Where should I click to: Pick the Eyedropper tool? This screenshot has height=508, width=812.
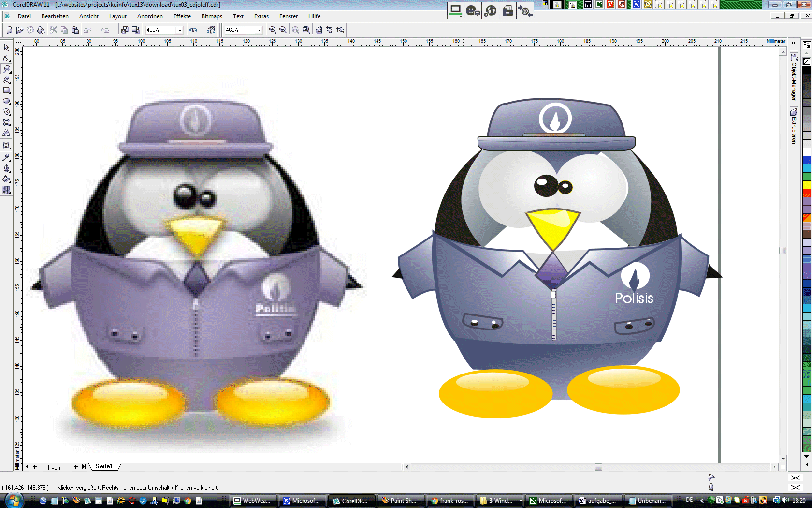6,157
